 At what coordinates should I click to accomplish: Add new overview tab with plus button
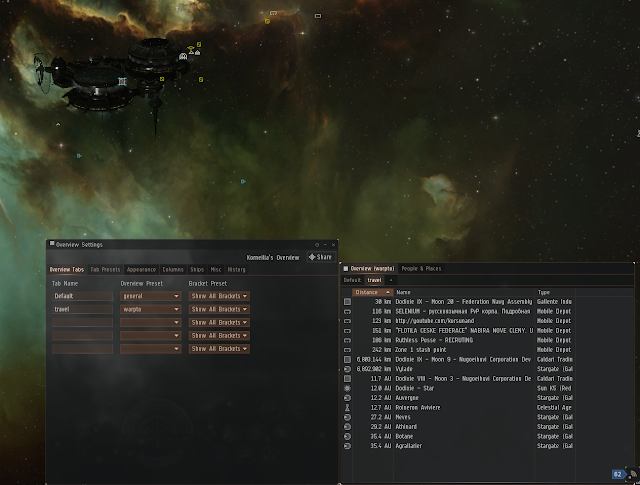(x=391, y=280)
